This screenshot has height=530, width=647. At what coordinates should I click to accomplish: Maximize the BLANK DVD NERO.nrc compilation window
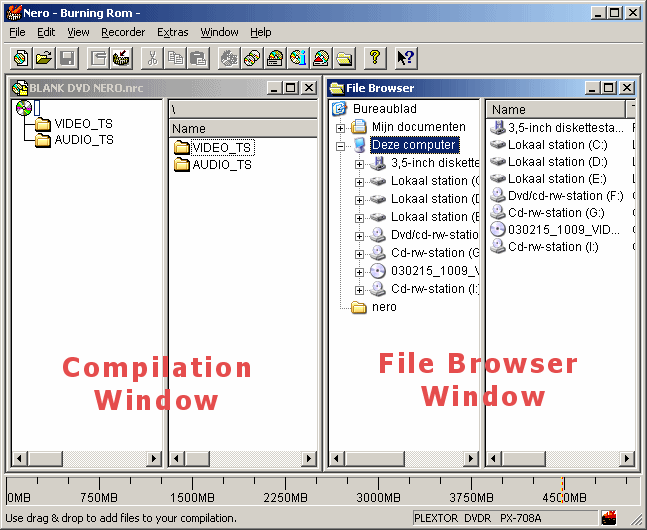pos(290,88)
